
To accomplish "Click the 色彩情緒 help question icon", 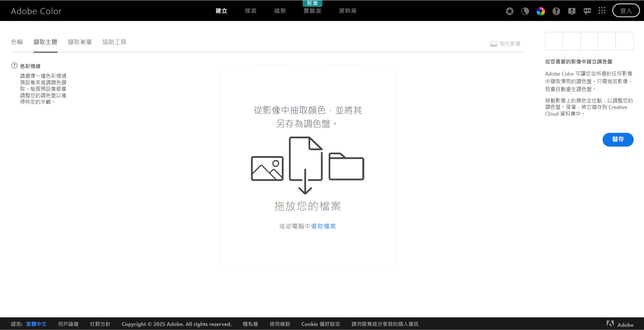I will point(14,66).
